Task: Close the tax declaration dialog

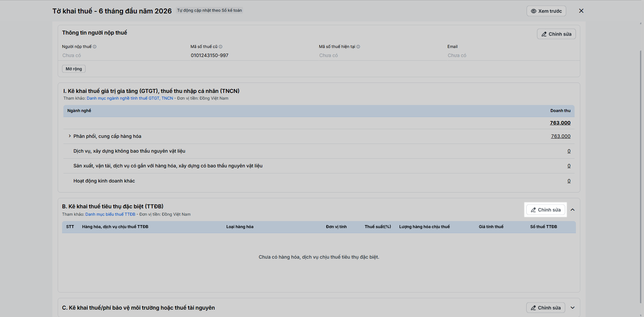Action: pyautogui.click(x=581, y=11)
